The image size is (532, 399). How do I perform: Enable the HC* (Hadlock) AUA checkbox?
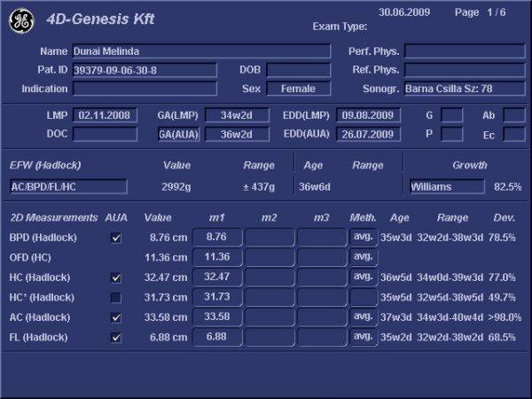pyautogui.click(x=116, y=297)
